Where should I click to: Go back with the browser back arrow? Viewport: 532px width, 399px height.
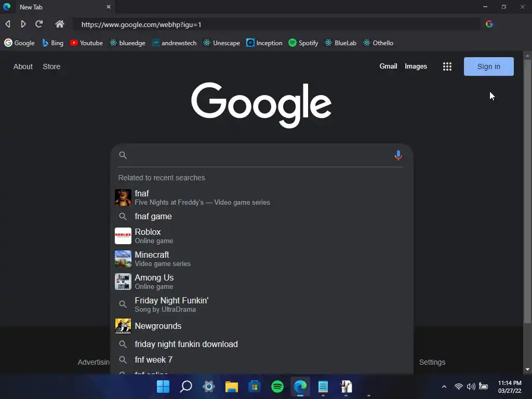point(8,24)
